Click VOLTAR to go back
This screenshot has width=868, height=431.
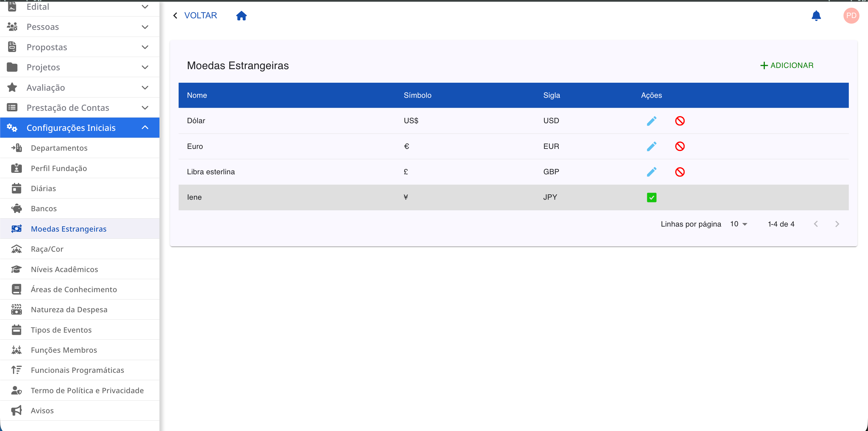[x=195, y=16]
